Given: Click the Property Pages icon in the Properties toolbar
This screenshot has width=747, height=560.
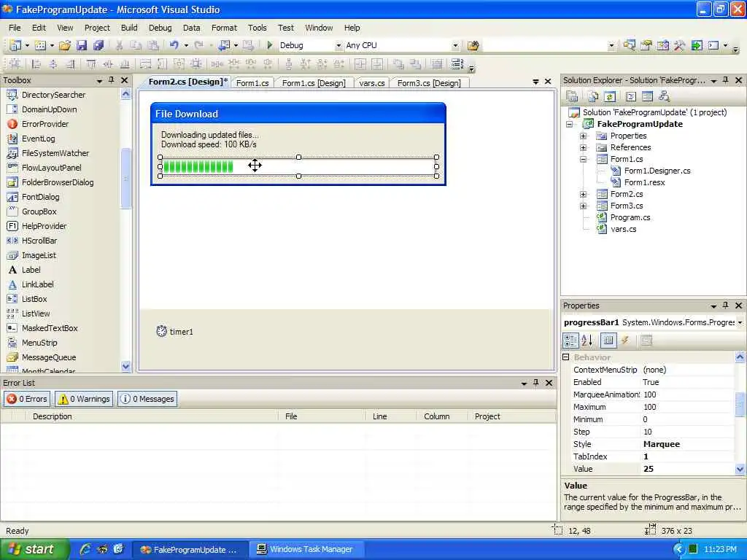Looking at the screenshot, I should click(x=646, y=340).
